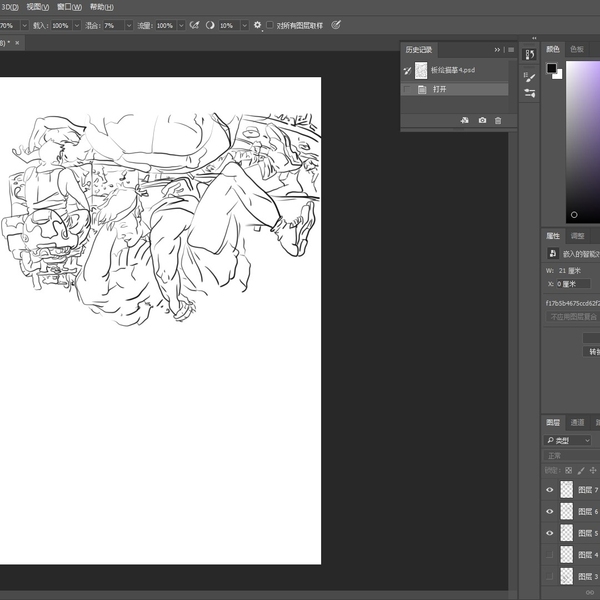Switch to the 色板 tab
The width and height of the screenshot is (600, 600).
tap(577, 49)
